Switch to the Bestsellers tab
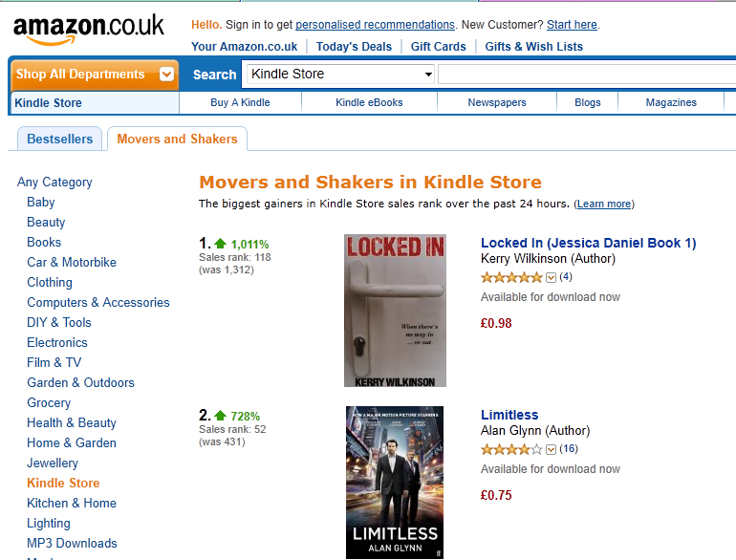This screenshot has height=560, width=736. pyautogui.click(x=60, y=139)
